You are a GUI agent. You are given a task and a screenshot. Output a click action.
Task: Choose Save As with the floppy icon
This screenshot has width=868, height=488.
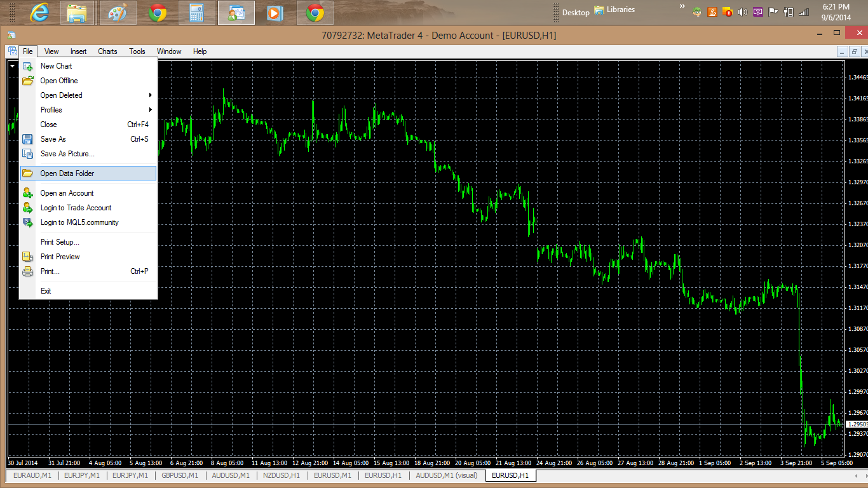pyautogui.click(x=88, y=139)
